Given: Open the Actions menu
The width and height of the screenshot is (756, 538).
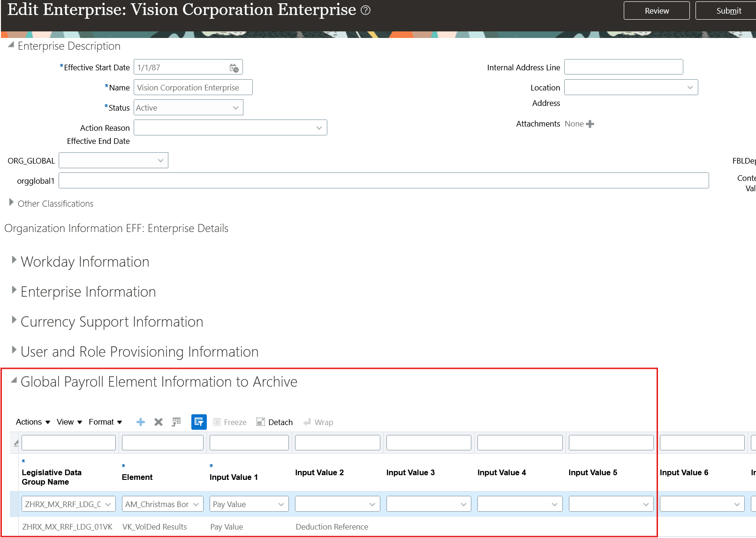Looking at the screenshot, I should (x=33, y=422).
